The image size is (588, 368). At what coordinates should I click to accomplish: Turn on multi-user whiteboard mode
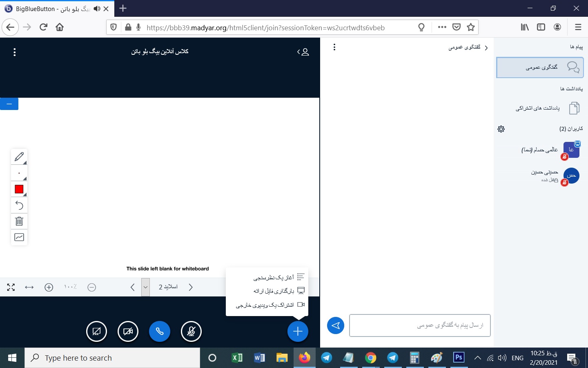[19, 237]
